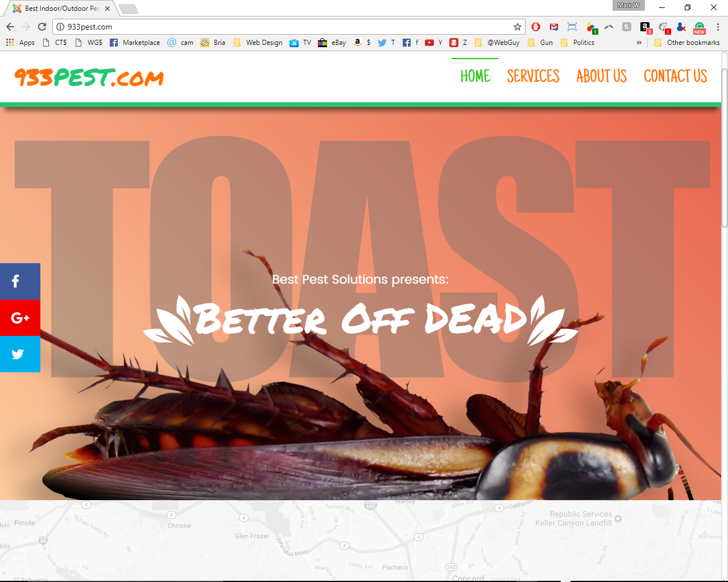Image resolution: width=728 pixels, height=582 pixels.
Task: Click the 933PEST.COM site logo
Action: (x=89, y=77)
